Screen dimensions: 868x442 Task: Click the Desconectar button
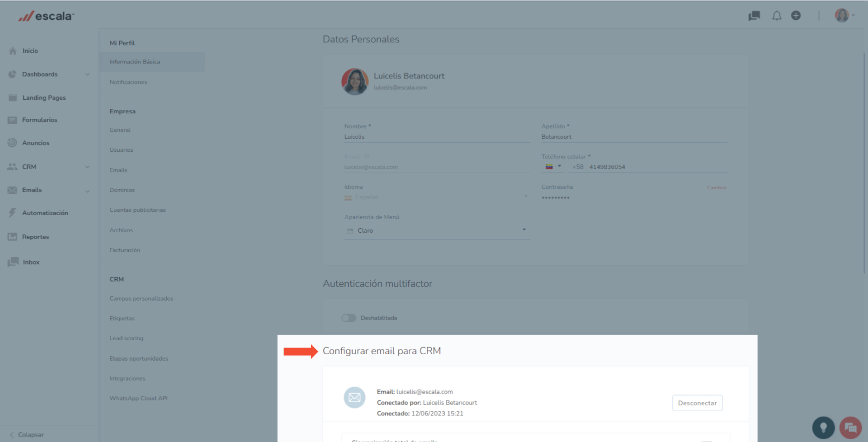697,403
